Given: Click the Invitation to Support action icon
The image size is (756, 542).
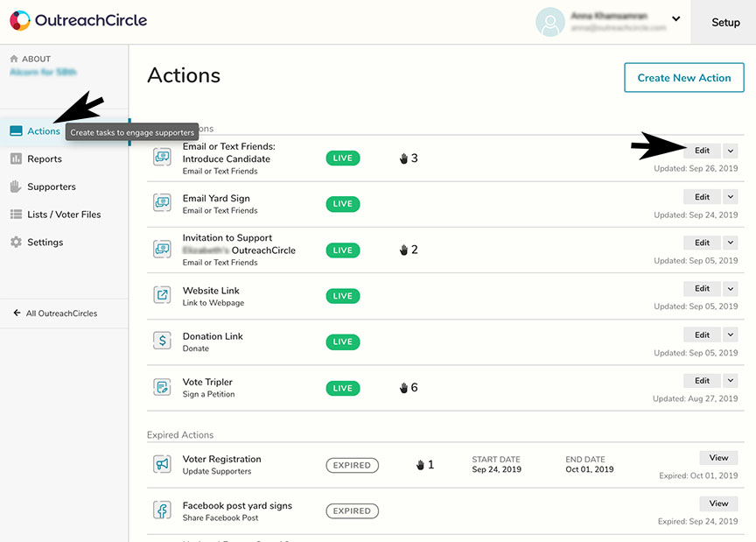Looking at the screenshot, I should point(162,249).
